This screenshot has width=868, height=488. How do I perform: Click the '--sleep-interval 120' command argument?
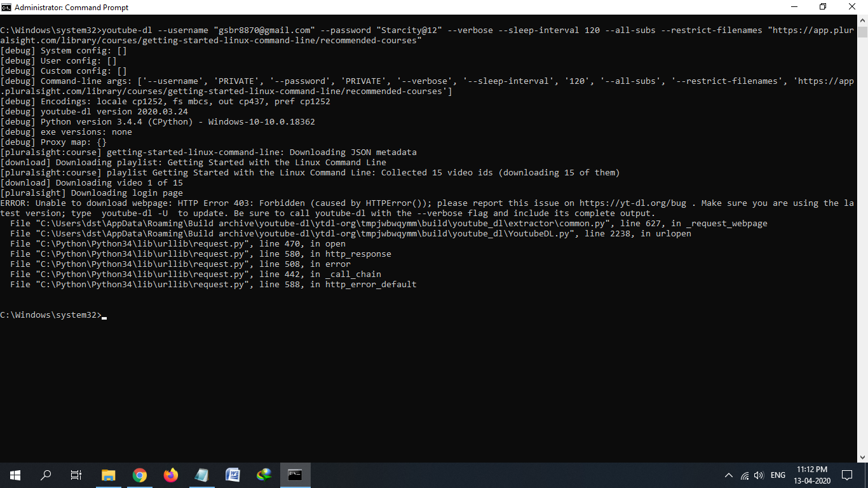549,30
